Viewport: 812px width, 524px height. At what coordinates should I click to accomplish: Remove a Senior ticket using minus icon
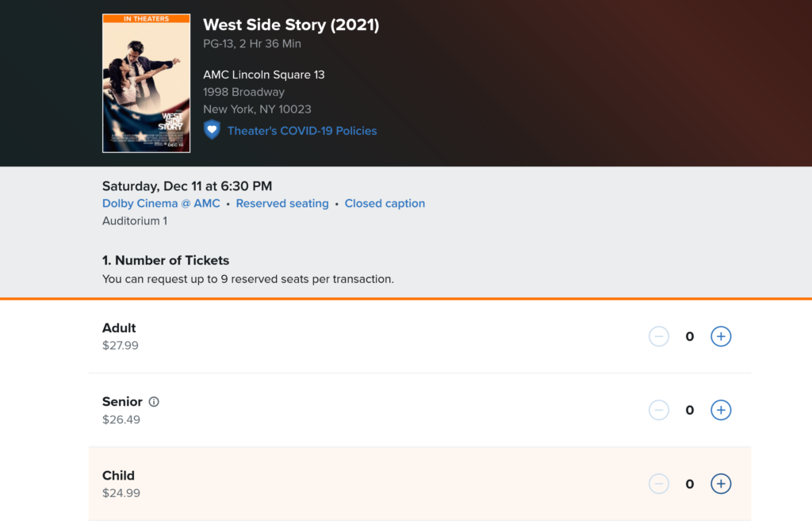click(659, 410)
